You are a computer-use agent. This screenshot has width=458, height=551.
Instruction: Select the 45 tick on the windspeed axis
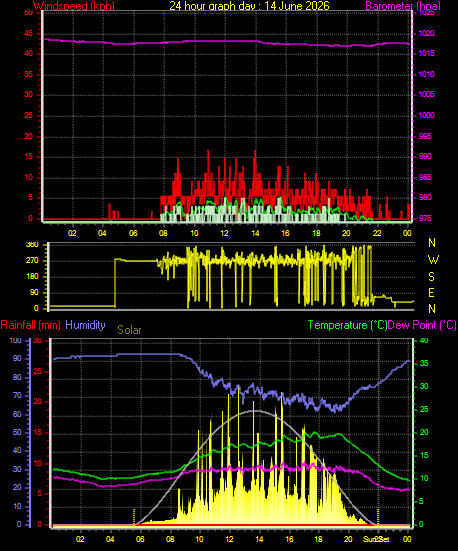[x=28, y=34]
